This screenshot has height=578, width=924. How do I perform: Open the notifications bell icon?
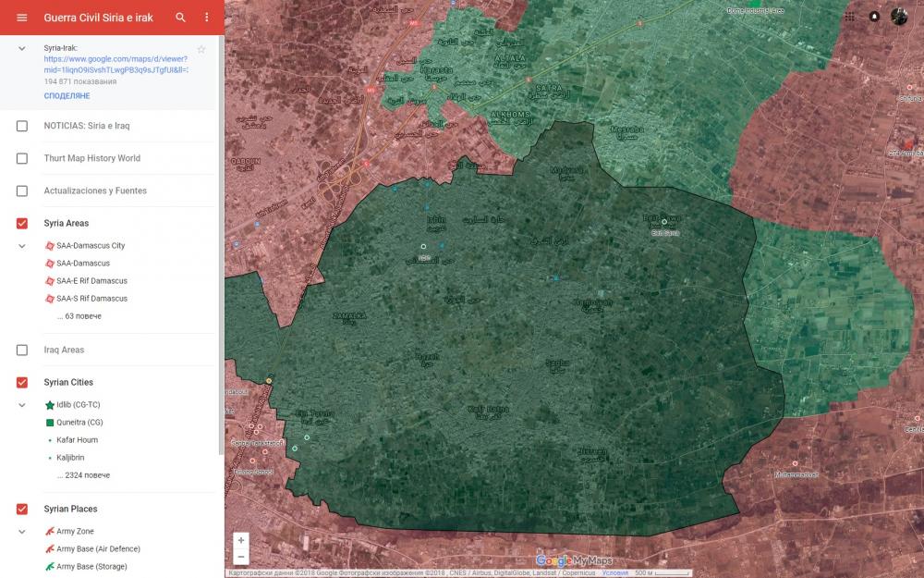pyautogui.click(x=874, y=17)
